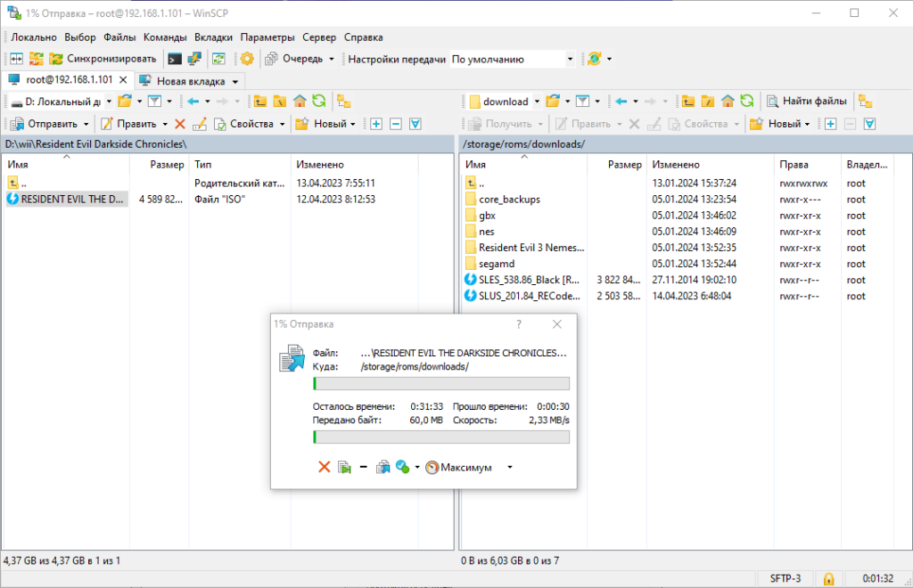Click the remote panel filter icon
913x588 pixels.
(x=582, y=102)
